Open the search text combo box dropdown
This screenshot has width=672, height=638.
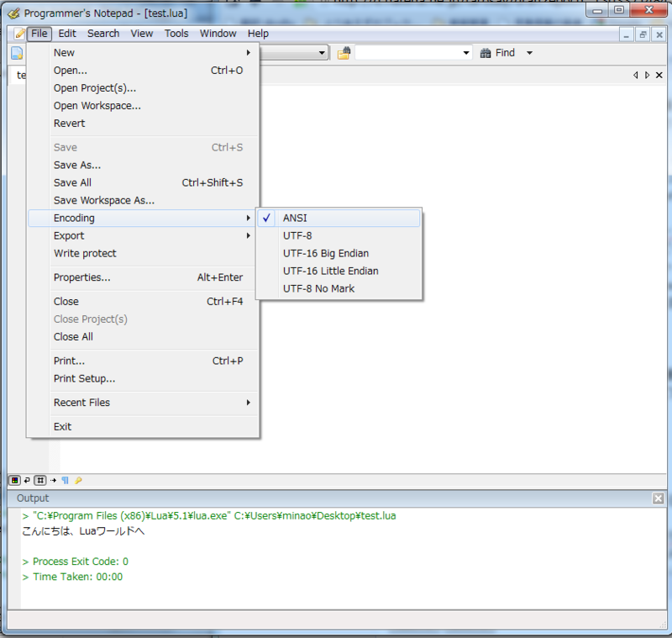pyautogui.click(x=466, y=53)
